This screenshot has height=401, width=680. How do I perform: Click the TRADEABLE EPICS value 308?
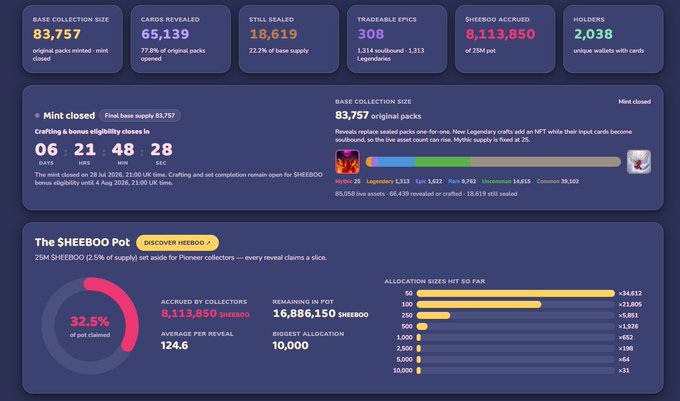coord(371,34)
